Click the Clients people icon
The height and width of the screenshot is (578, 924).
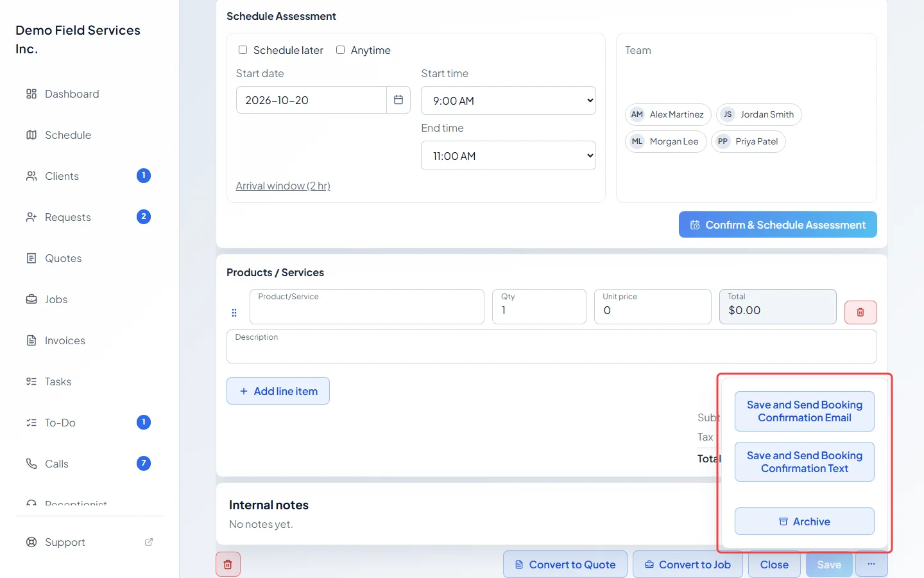[x=31, y=176]
